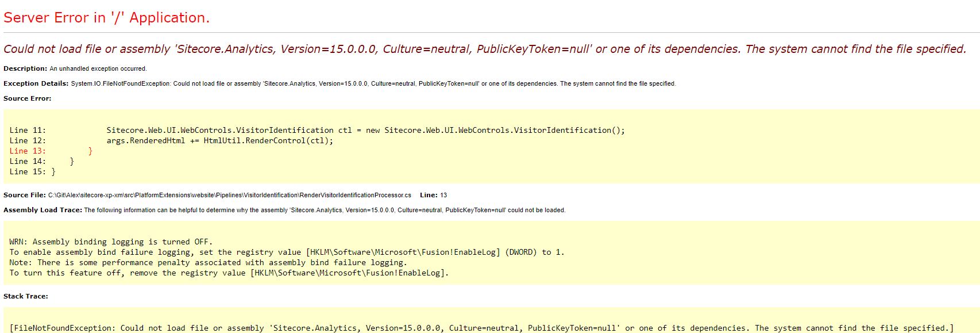Click the 'Exception Details:' label

tap(36, 83)
